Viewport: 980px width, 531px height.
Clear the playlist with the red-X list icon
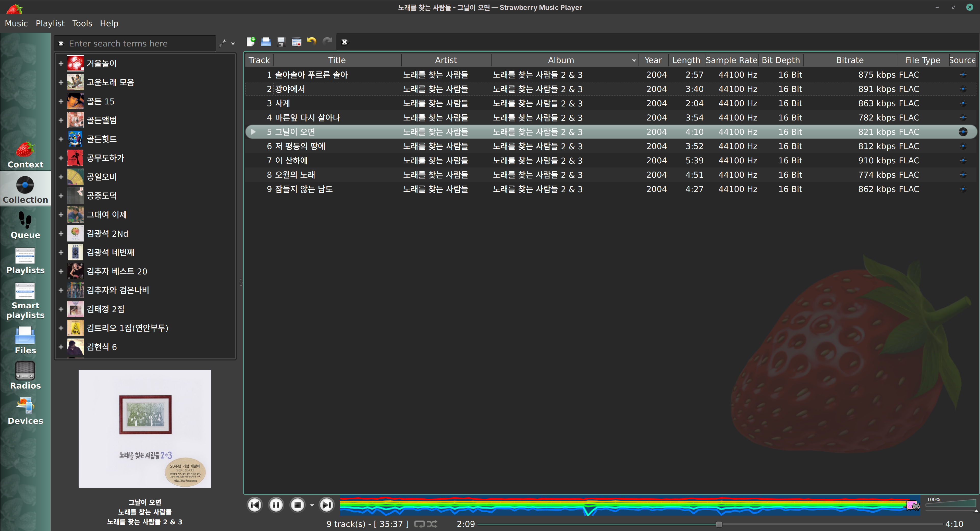pos(296,42)
